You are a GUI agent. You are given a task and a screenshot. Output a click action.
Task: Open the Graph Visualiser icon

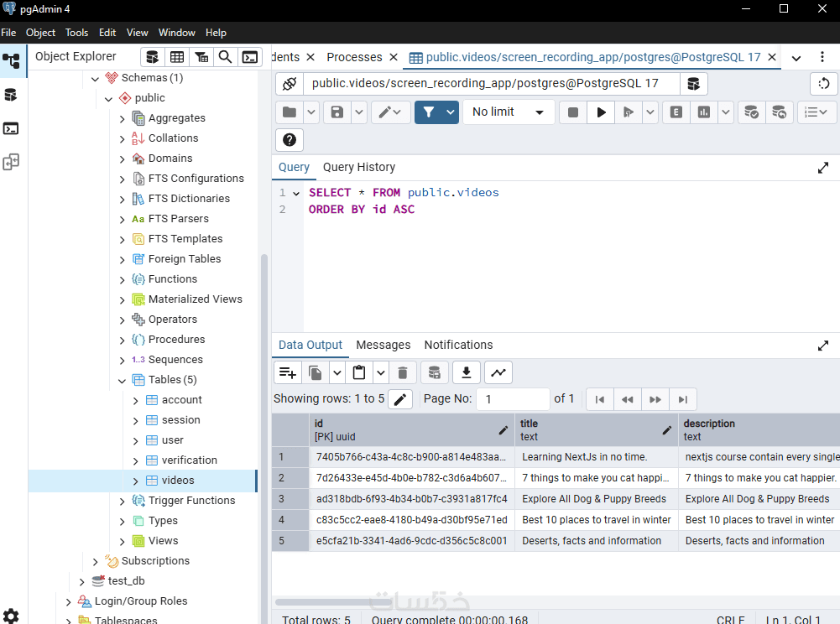(498, 372)
